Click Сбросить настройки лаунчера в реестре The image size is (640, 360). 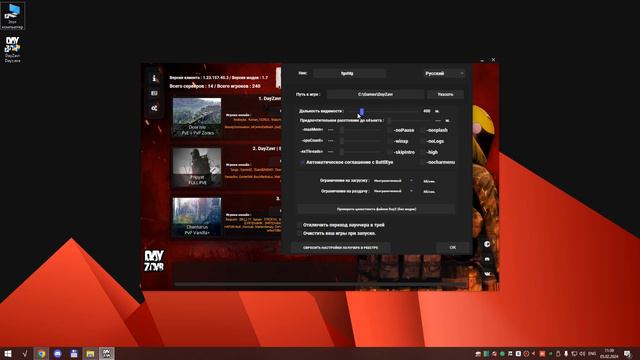(x=340, y=247)
